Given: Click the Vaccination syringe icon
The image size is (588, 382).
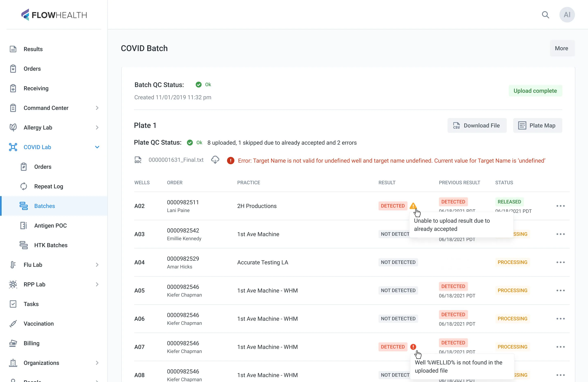Looking at the screenshot, I should (13, 324).
